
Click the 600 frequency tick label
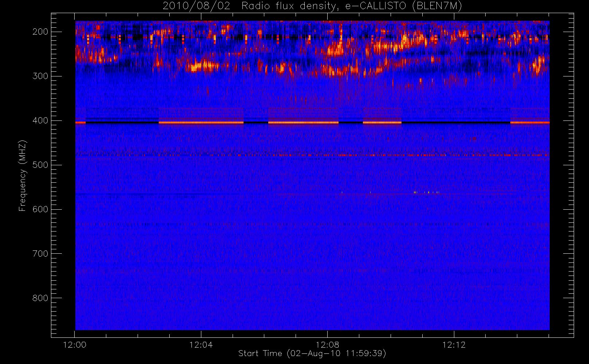tap(40, 209)
